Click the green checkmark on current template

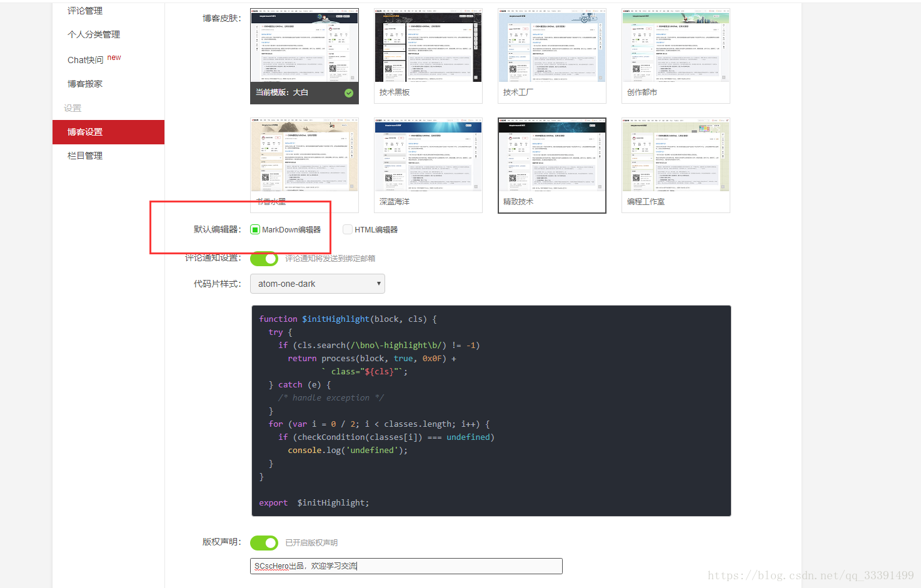[x=349, y=93]
